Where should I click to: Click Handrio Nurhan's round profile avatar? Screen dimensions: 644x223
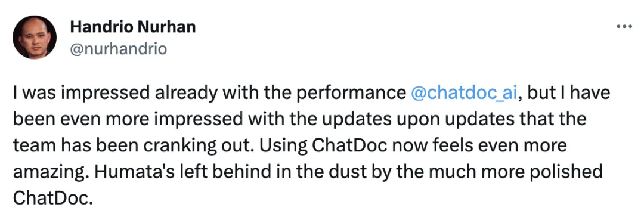35,38
